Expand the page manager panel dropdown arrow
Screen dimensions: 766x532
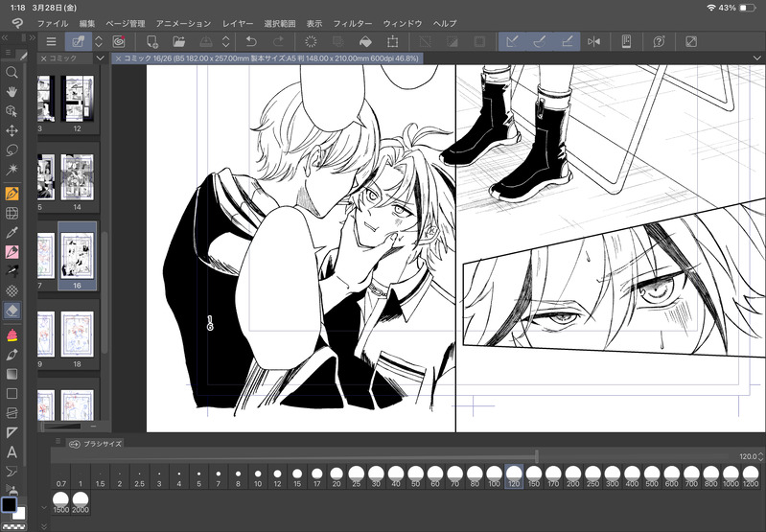click(100, 58)
